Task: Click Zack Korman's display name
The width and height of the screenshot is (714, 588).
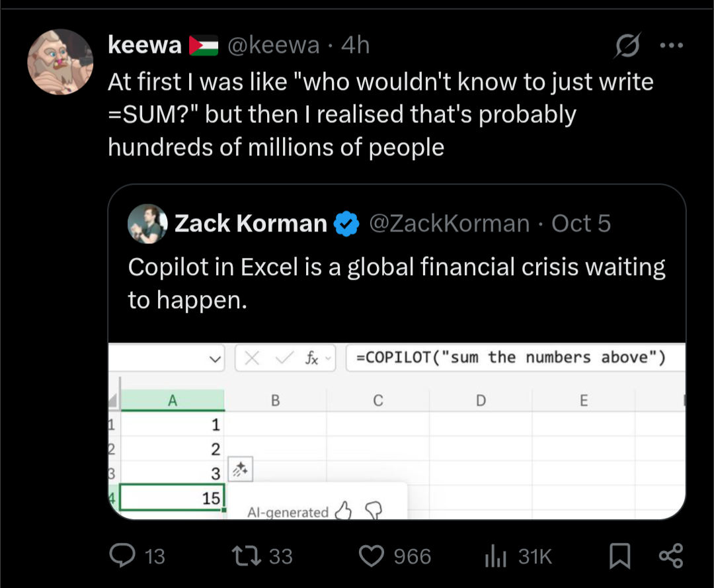Action: tap(251, 224)
